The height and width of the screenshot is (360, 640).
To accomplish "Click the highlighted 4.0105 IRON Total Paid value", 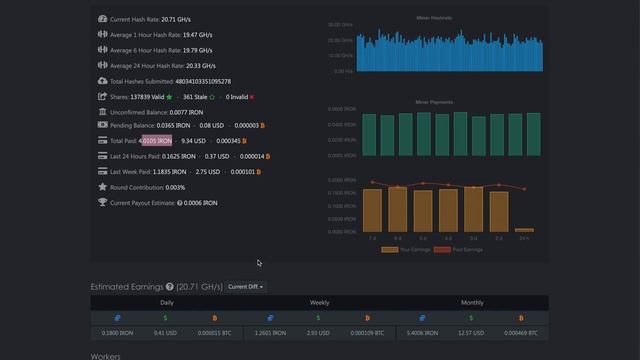I will click(156, 141).
